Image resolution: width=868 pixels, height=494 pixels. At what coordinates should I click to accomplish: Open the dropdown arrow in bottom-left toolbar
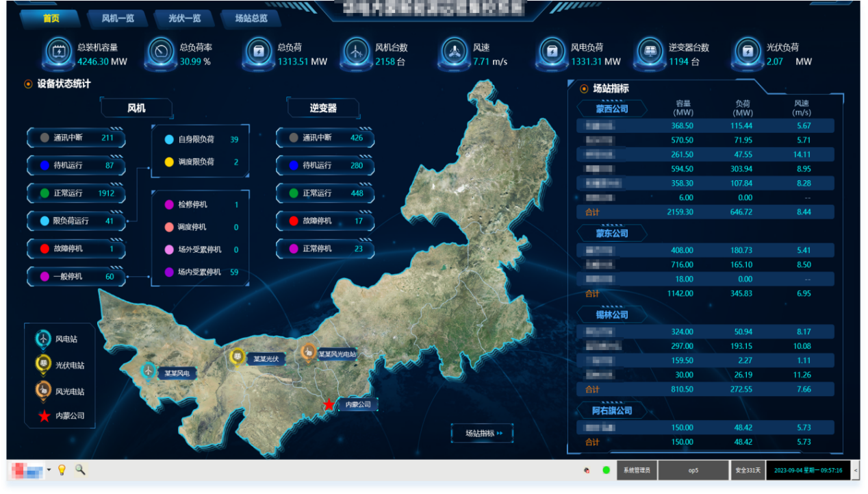click(49, 470)
